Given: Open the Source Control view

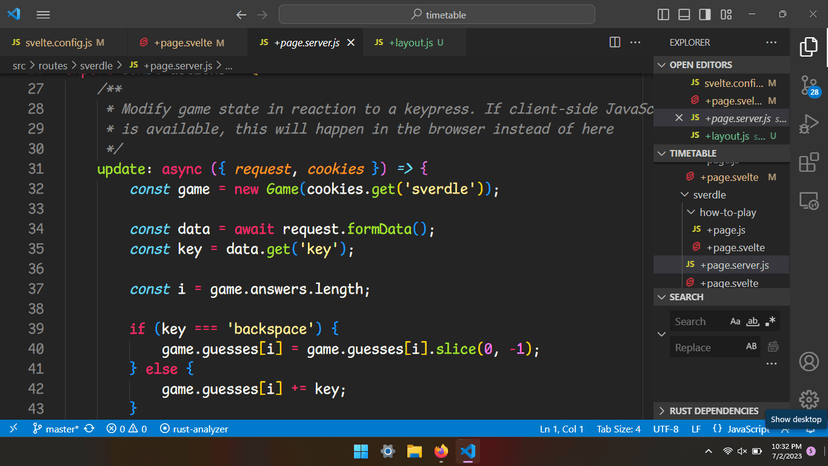Looking at the screenshot, I should point(808,86).
